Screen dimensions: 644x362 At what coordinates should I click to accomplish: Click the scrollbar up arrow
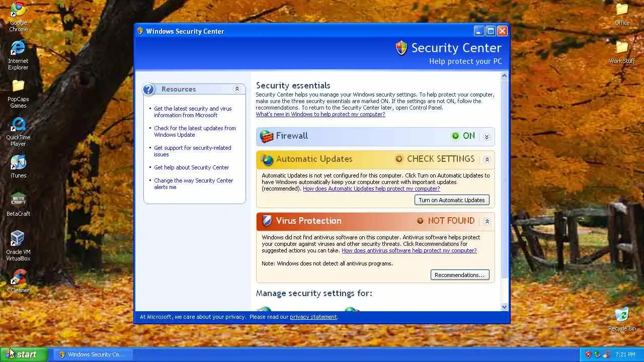[x=505, y=76]
